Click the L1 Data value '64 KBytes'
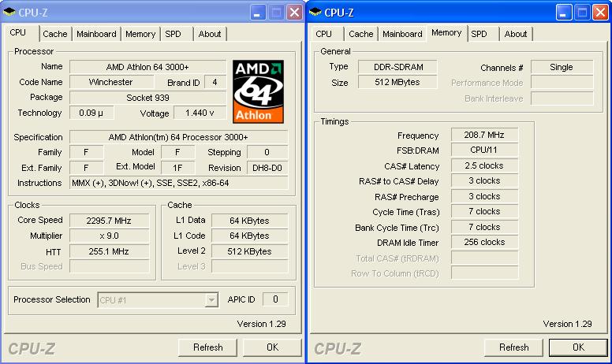 (249, 221)
